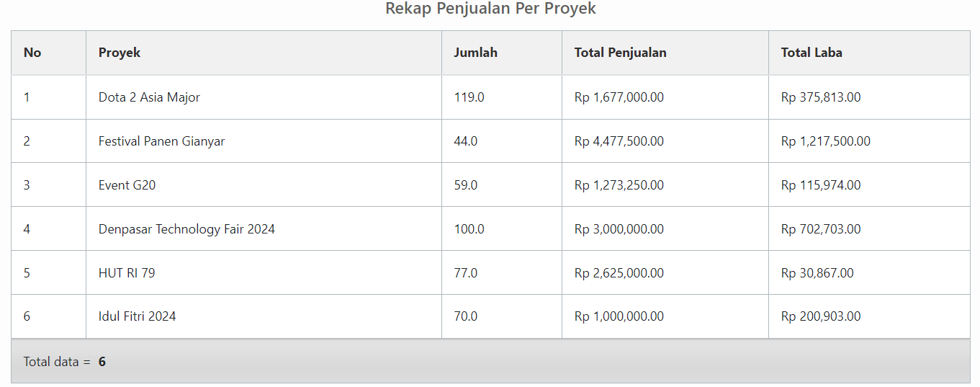Click the quantity cell showing 70.0
Viewport: 980px width, 387px height.
click(x=465, y=316)
